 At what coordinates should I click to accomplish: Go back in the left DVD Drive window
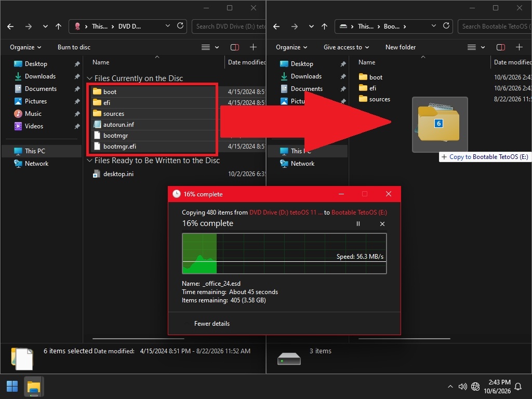pos(10,26)
